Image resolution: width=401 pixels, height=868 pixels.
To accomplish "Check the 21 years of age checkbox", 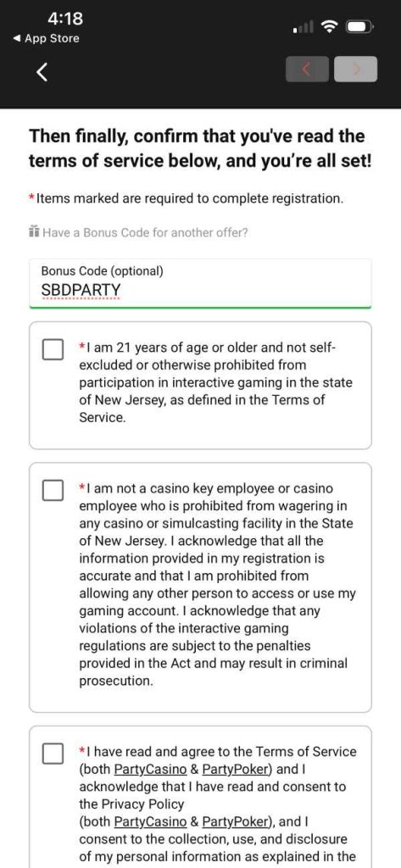I will tap(53, 350).
